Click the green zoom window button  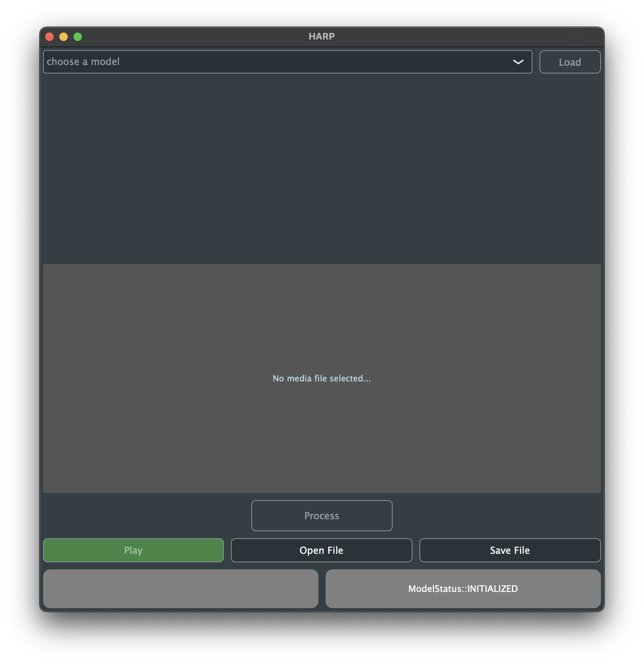click(x=78, y=37)
